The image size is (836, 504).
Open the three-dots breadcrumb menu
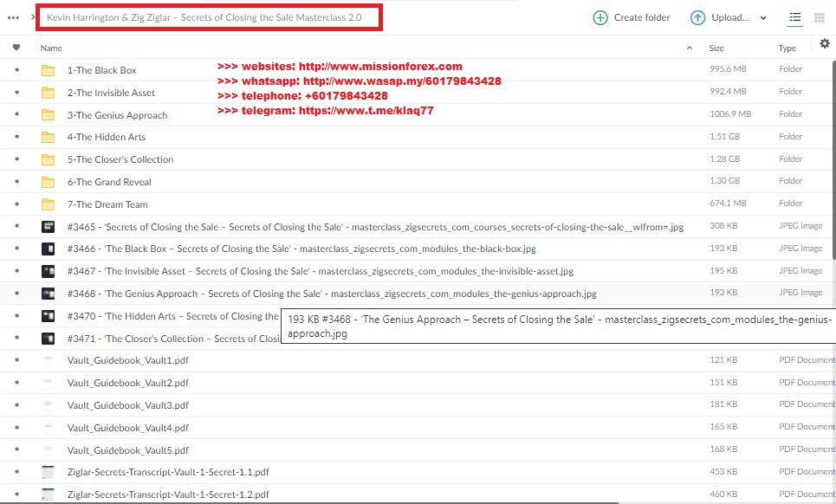pyautogui.click(x=13, y=17)
